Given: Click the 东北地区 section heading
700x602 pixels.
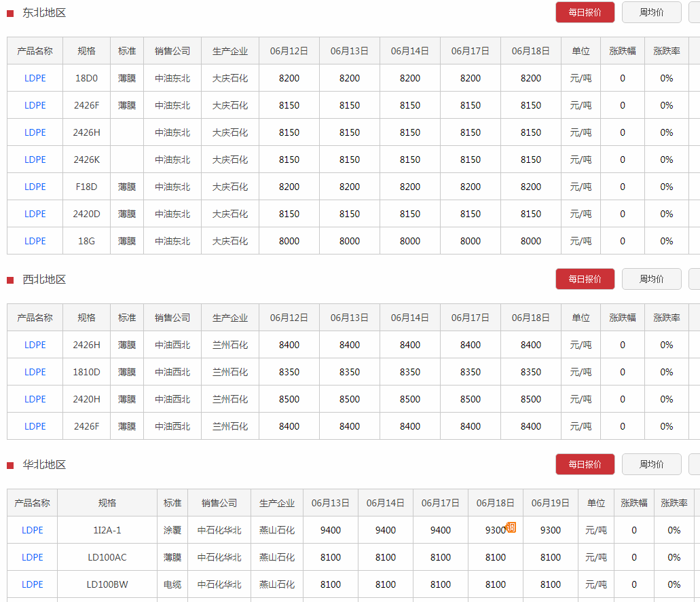Looking at the screenshot, I should 44,12.
